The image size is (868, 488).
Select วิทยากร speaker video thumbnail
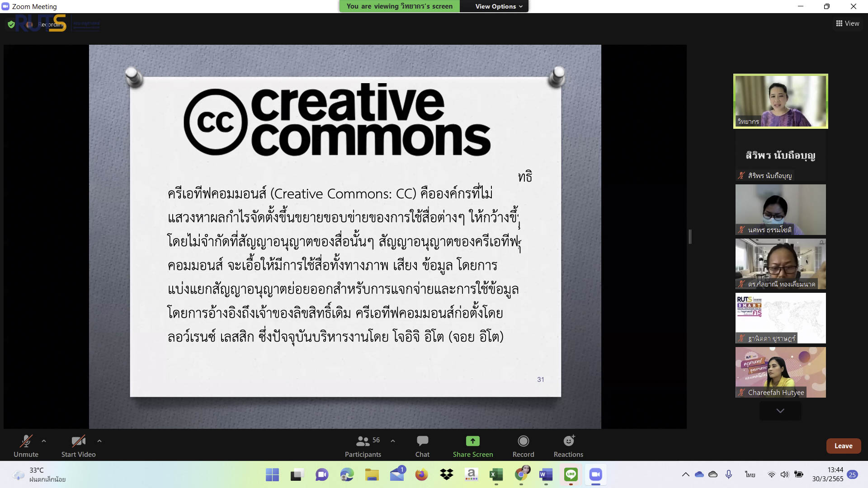(780, 101)
